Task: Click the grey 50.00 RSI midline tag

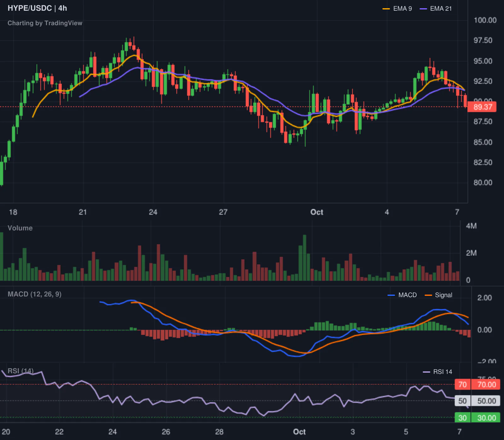Action: (x=485, y=401)
